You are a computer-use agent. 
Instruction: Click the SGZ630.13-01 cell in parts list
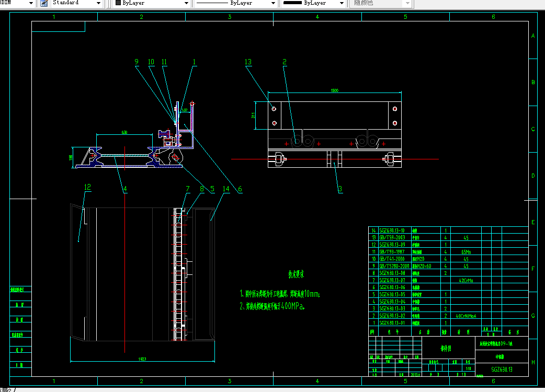[392, 323]
